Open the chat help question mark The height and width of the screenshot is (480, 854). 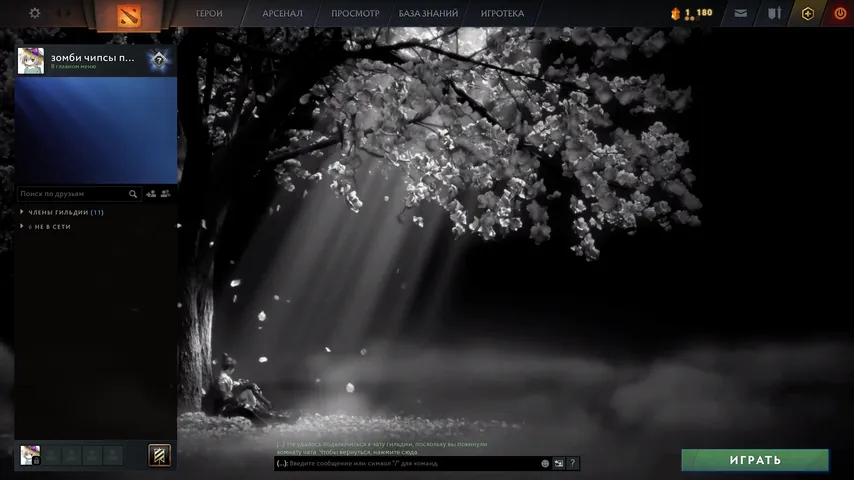coord(572,463)
